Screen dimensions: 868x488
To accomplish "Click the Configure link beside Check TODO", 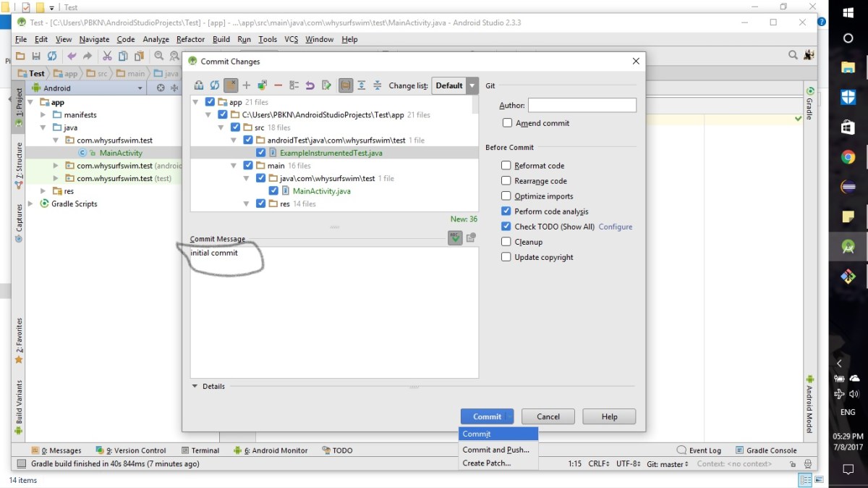I will click(615, 227).
